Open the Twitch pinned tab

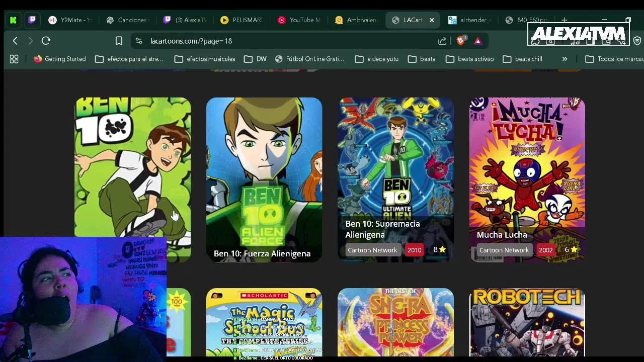coord(32,20)
